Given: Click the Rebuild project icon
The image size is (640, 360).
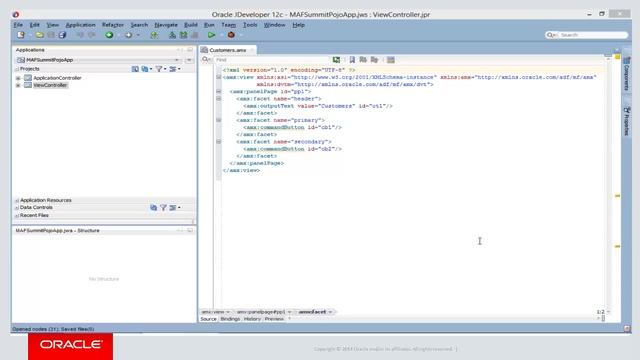Looking at the screenshot, I should [x=184, y=35].
